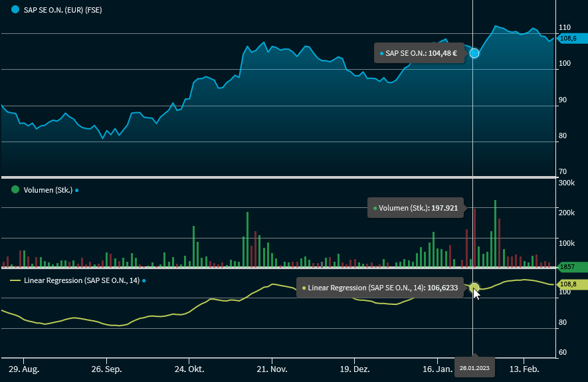
Task: Toggle the Linear Regression (SAP SE O.N., 14) label
Action: (81, 280)
